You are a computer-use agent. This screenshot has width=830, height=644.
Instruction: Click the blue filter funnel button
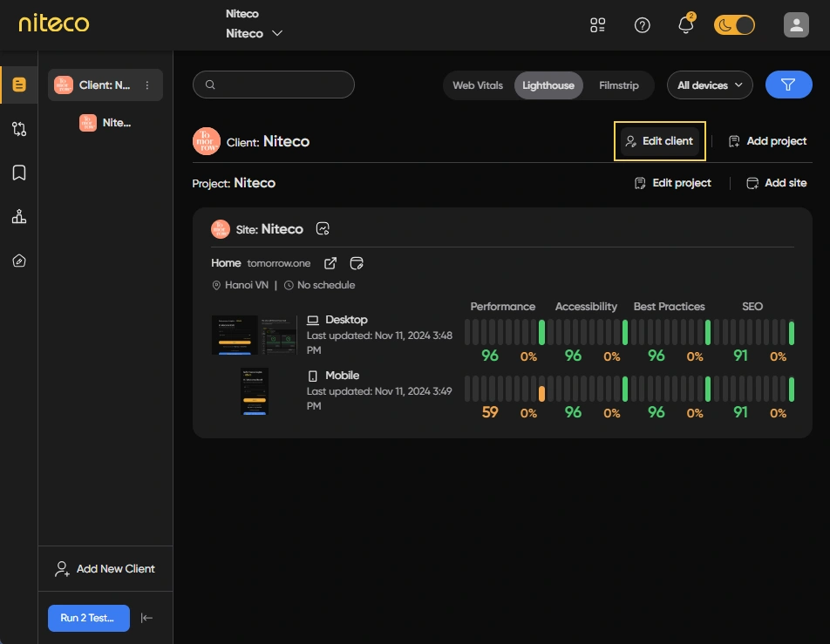click(788, 85)
